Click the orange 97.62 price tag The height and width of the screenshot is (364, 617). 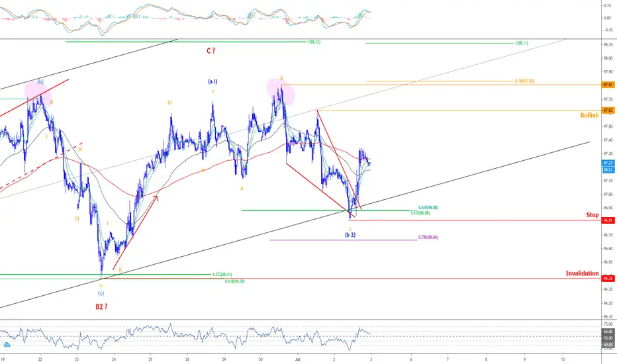click(x=608, y=110)
